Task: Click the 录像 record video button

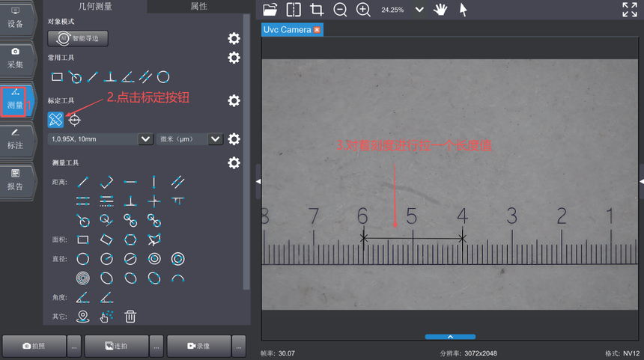Action: point(198,346)
